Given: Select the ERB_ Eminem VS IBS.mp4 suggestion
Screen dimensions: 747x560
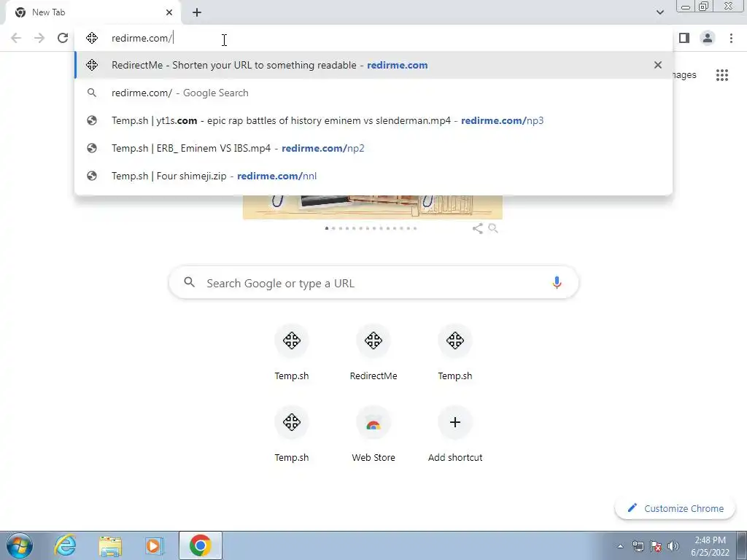Looking at the screenshot, I should point(373,148).
